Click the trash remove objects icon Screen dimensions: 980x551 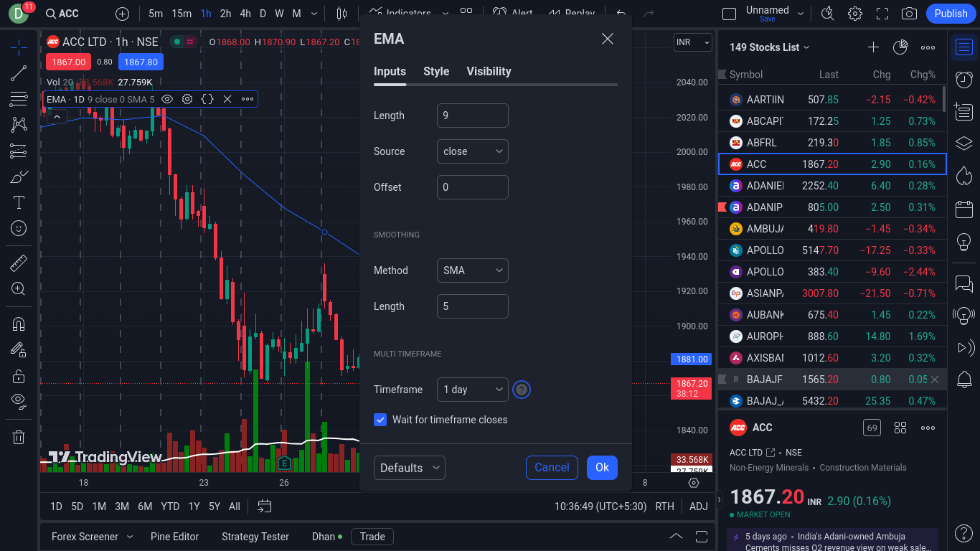coord(19,436)
